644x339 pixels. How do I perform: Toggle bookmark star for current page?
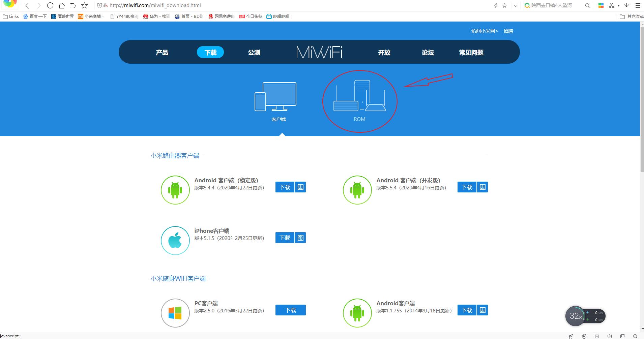click(x=504, y=5)
